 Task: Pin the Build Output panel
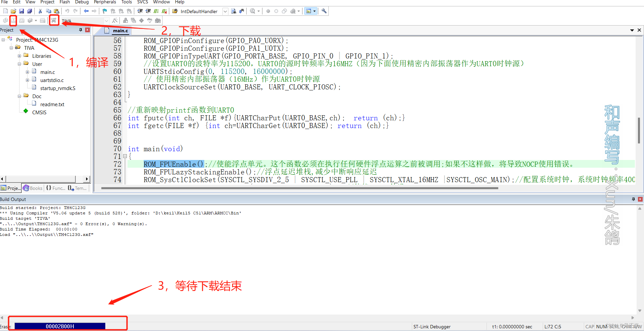tap(633, 199)
